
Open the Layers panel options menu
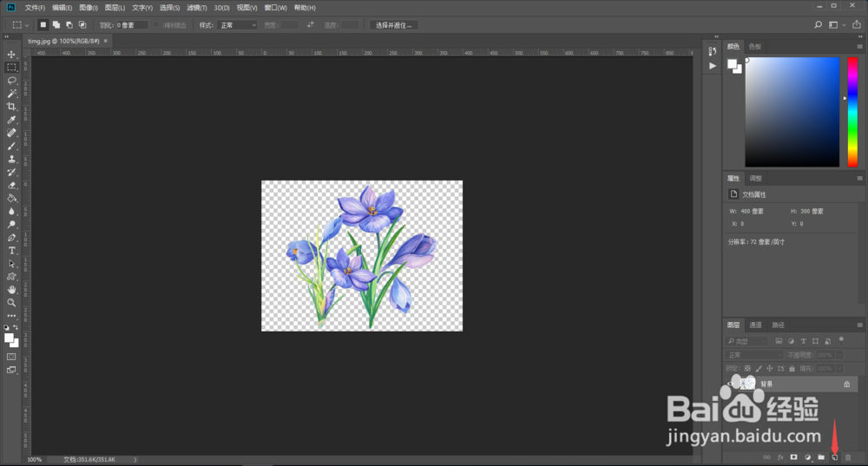pyautogui.click(x=859, y=325)
